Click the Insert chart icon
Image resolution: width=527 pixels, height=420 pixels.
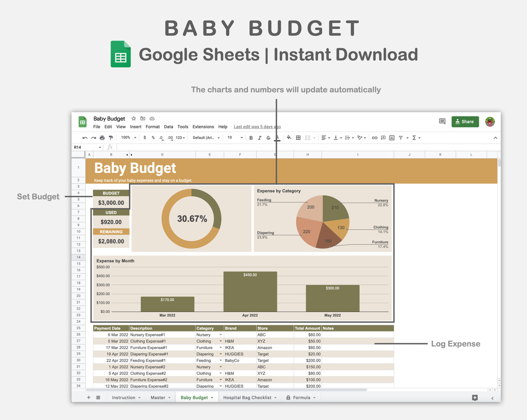tap(392, 137)
